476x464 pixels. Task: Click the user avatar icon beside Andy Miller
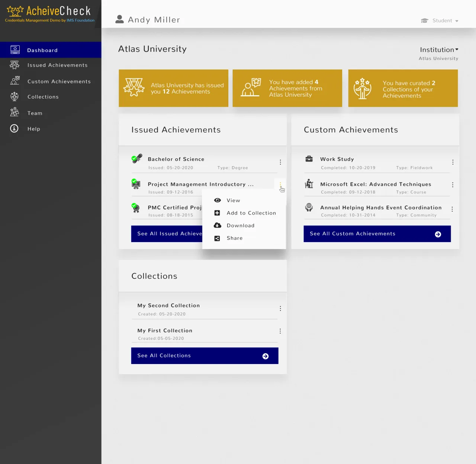click(x=119, y=19)
